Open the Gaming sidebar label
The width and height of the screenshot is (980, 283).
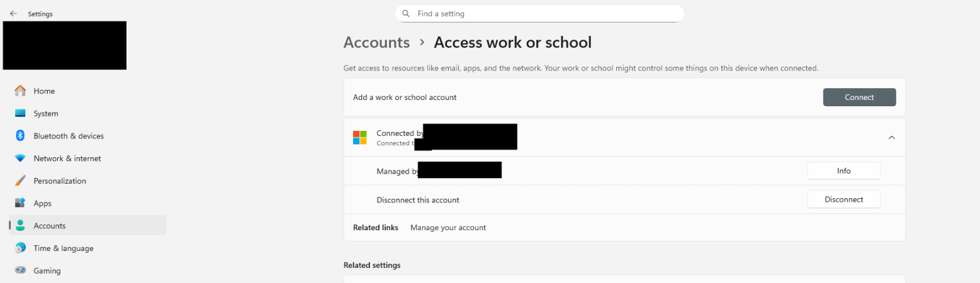(47, 271)
